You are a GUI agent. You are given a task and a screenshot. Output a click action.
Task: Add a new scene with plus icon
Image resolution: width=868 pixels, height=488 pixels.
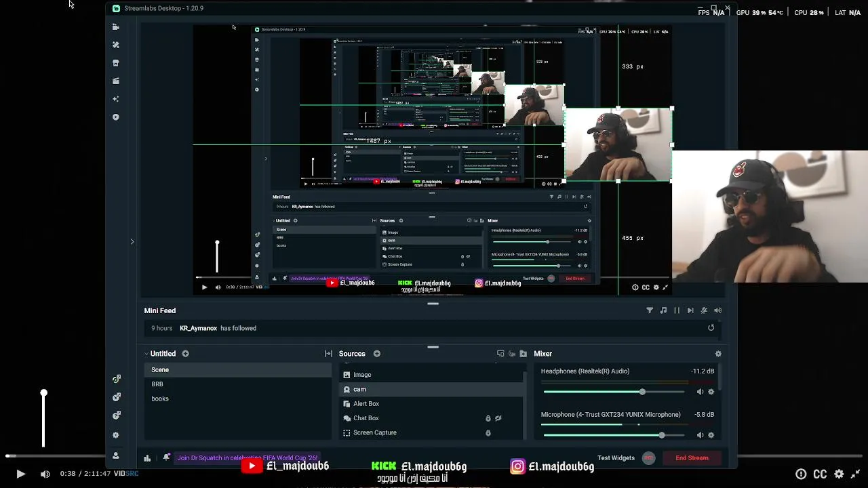185,354
